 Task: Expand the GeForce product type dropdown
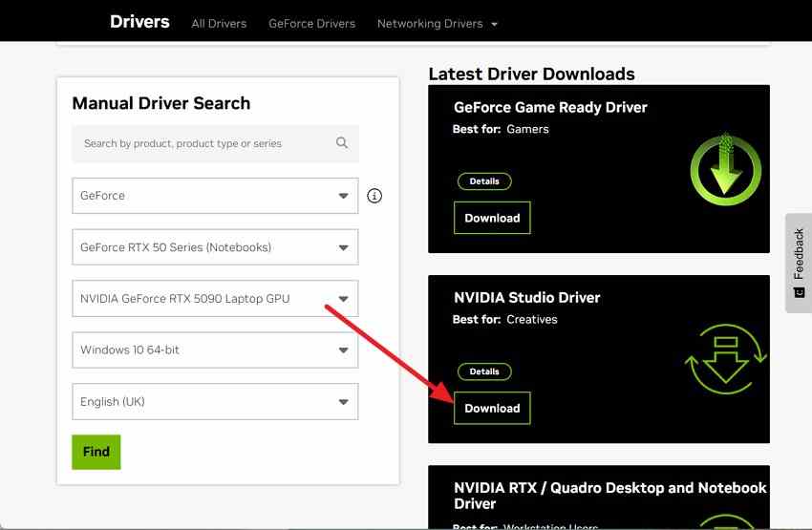(215, 196)
